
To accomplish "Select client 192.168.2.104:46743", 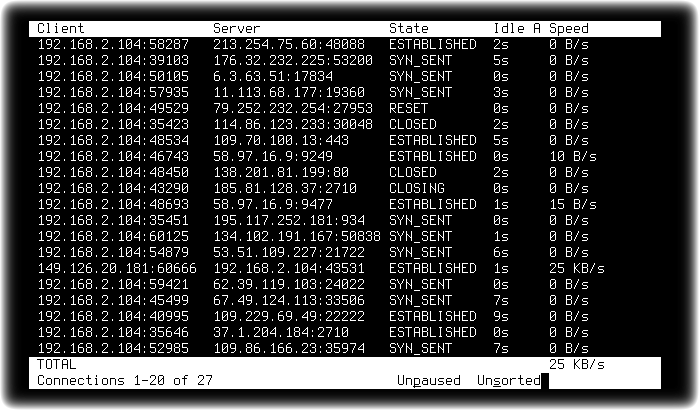I will coord(113,157).
